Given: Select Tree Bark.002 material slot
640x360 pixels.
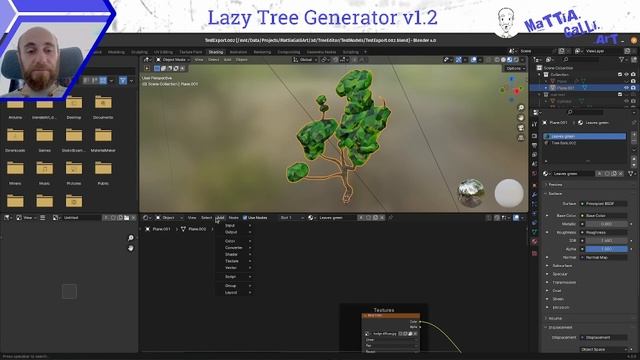Looking at the screenshot, I should [584, 143].
